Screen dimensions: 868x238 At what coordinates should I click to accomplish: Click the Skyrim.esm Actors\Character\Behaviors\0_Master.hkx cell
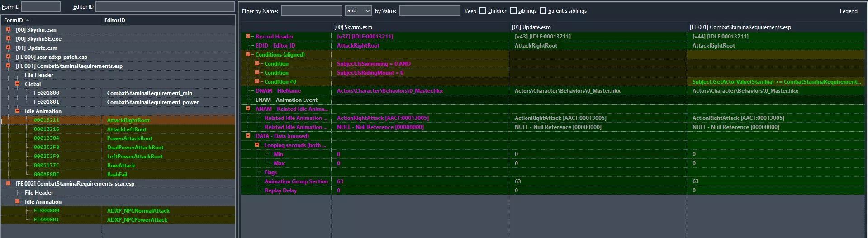click(420, 90)
